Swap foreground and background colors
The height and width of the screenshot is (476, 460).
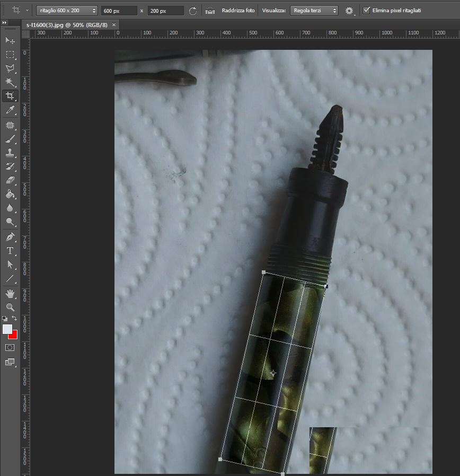point(15,319)
